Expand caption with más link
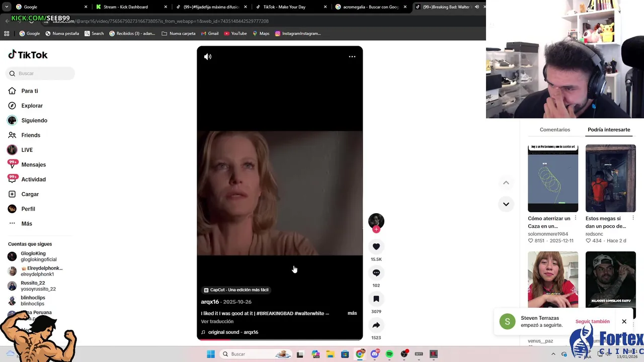644x362 pixels. coord(352,313)
